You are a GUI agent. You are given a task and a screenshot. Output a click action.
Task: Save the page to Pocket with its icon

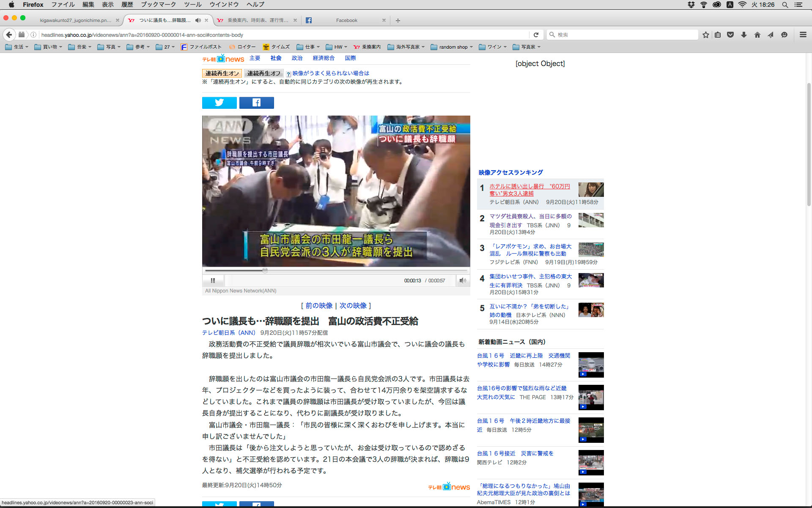(x=730, y=35)
